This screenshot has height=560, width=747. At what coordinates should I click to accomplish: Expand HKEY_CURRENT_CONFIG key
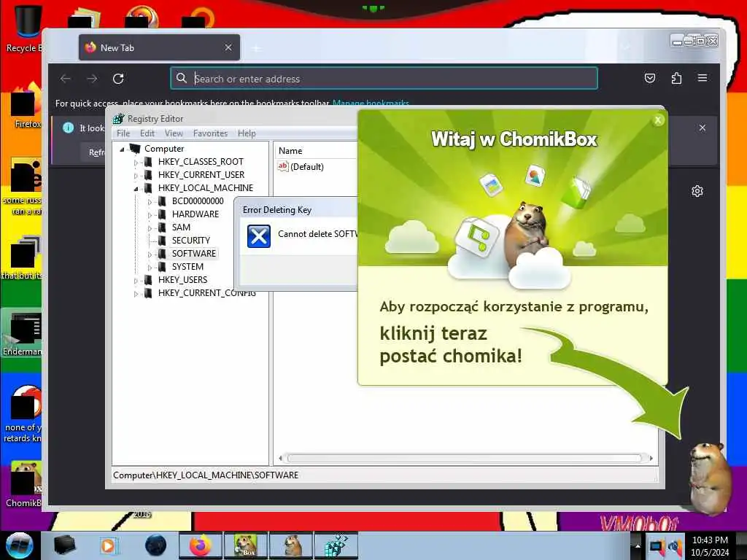(x=136, y=294)
